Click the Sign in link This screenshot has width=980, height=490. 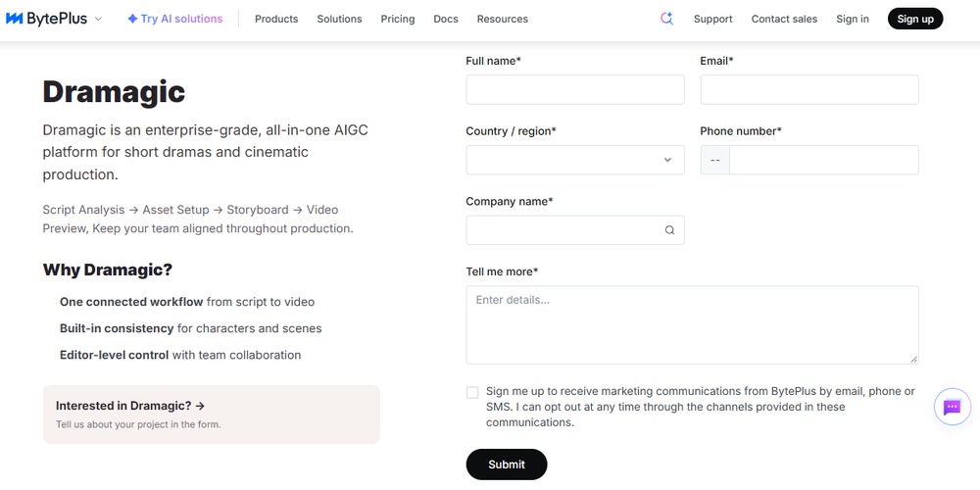(x=853, y=19)
